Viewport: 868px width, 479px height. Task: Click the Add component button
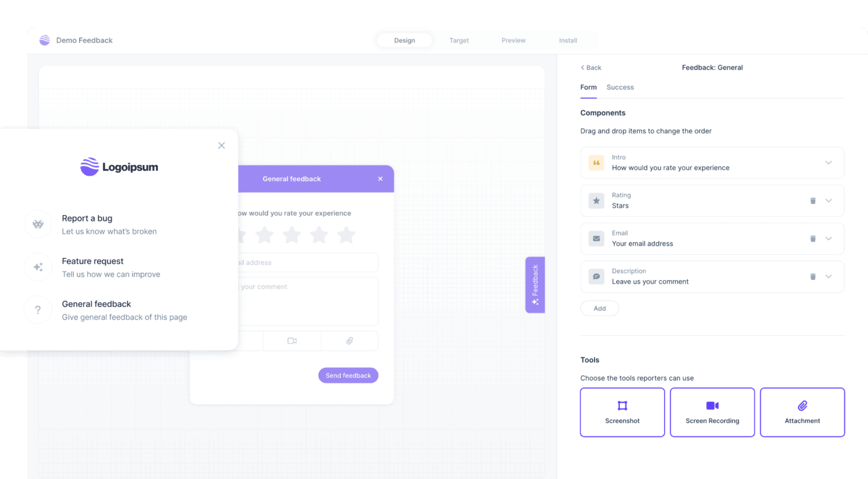coord(600,308)
